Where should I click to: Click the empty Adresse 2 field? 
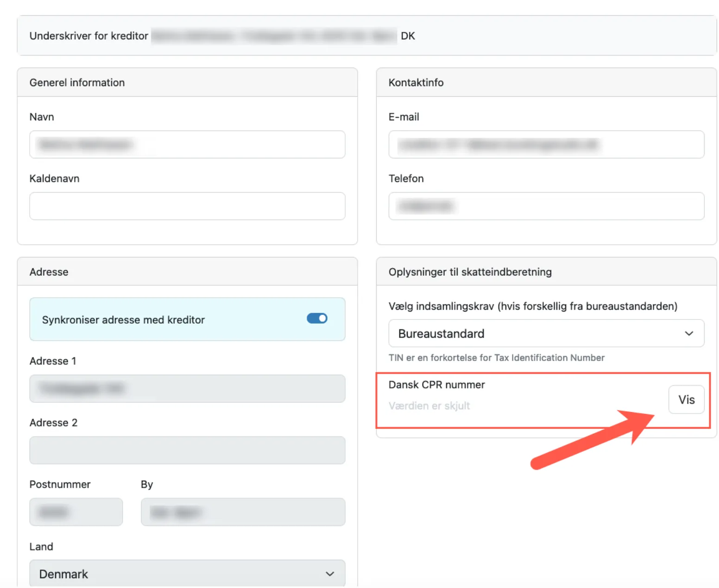pos(187,450)
